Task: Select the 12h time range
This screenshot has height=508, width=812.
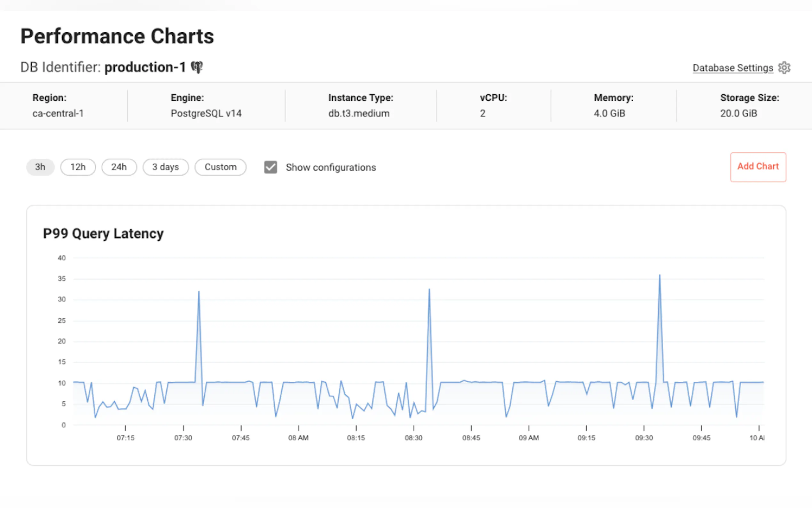Action: click(78, 167)
